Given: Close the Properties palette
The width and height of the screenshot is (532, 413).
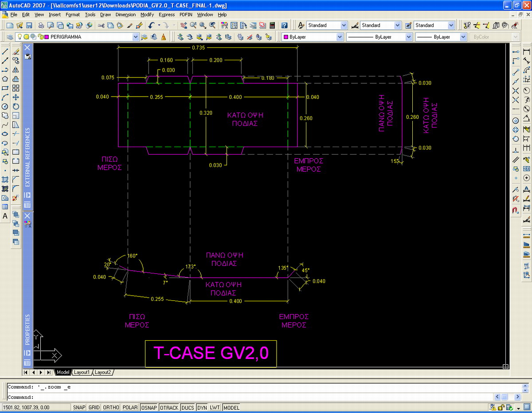Looking at the screenshot, I should pyautogui.click(x=27, y=216).
